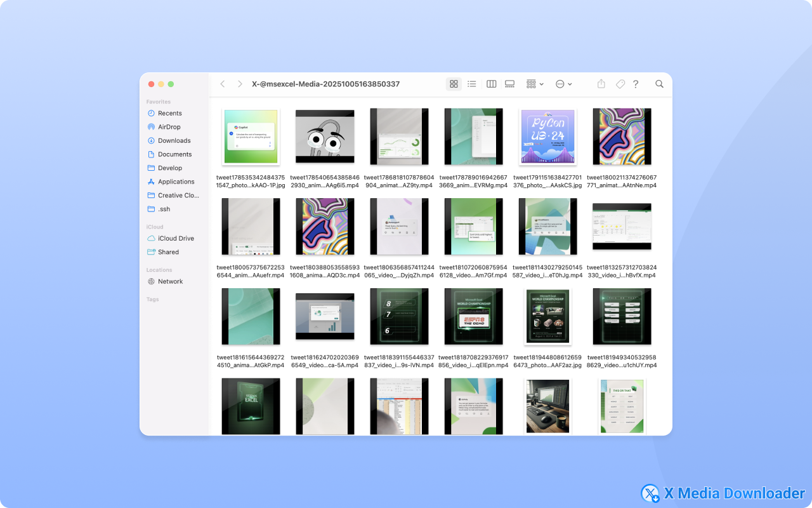Minimize using the yellow traffic light button
The height and width of the screenshot is (508, 812).
point(161,83)
